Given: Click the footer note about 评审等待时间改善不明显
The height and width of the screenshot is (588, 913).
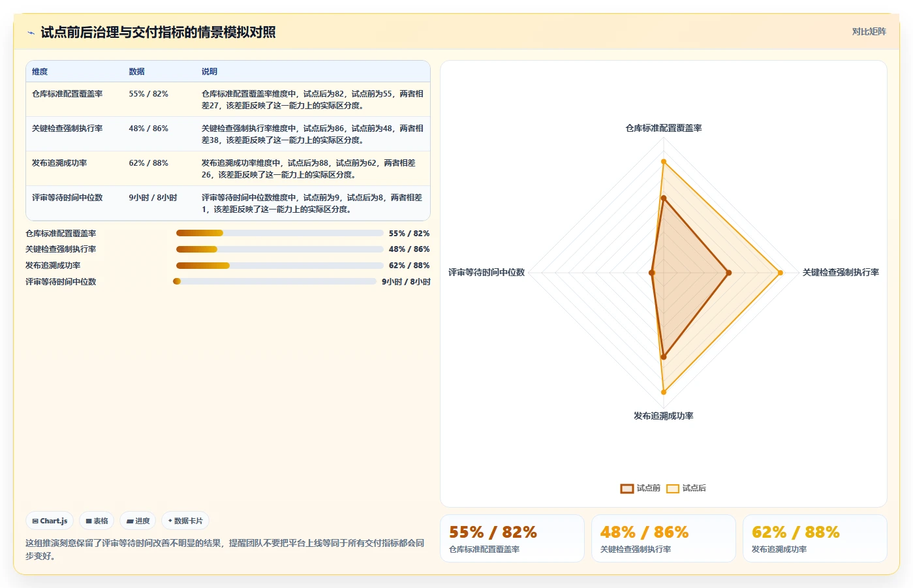Looking at the screenshot, I should point(225,549).
